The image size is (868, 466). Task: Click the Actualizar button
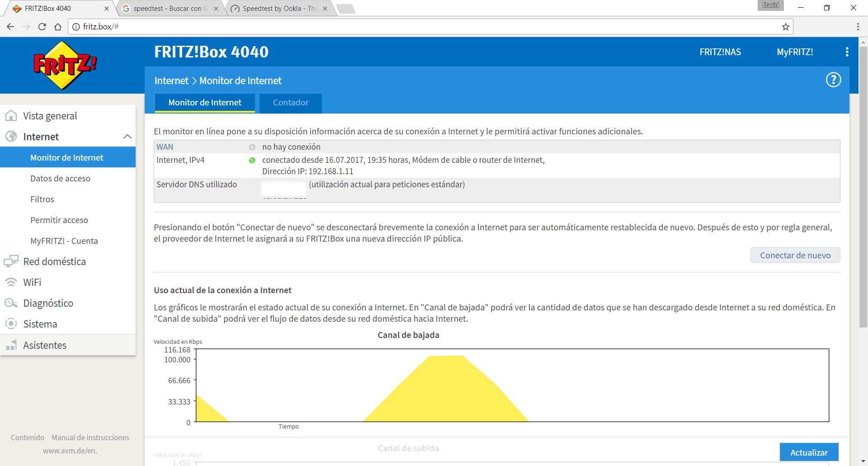pos(809,452)
